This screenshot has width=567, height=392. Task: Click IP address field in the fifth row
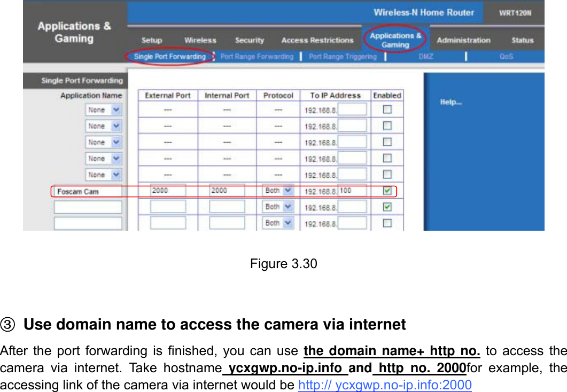[352, 174]
